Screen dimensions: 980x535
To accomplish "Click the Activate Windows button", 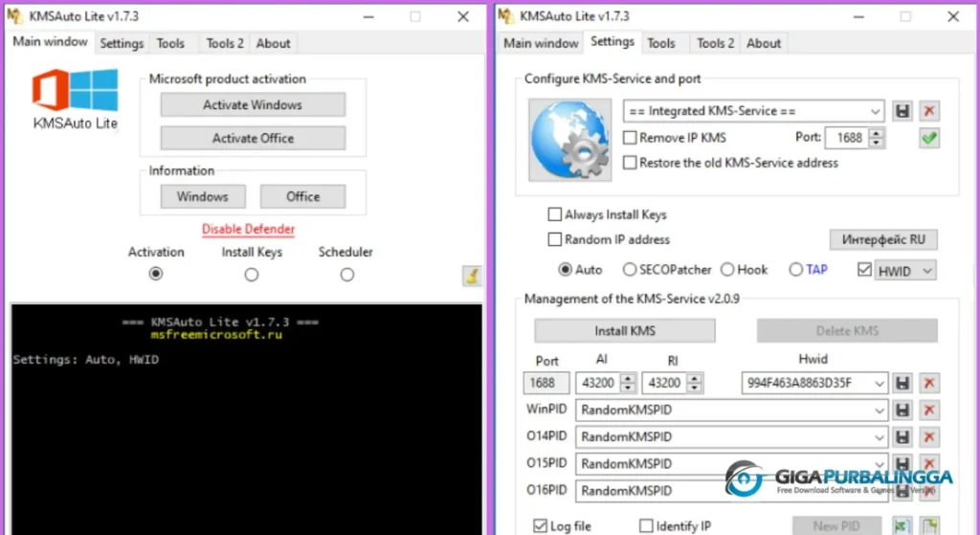I will [253, 105].
